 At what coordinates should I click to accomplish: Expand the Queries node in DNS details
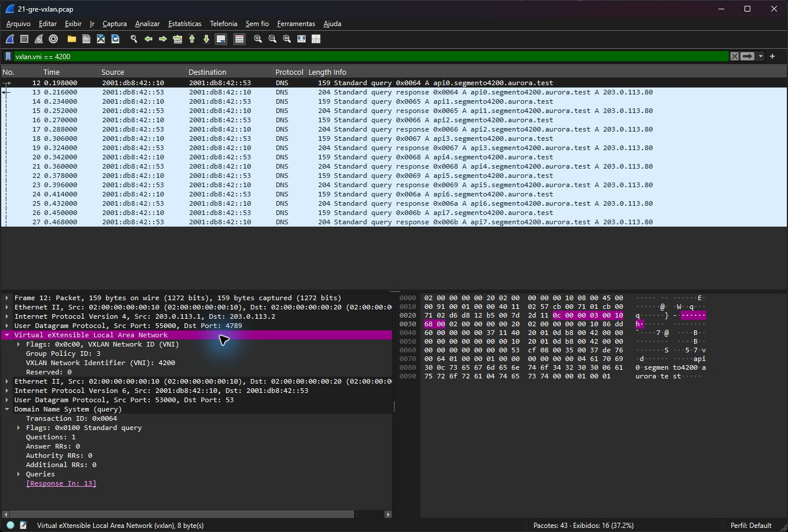pyautogui.click(x=19, y=474)
